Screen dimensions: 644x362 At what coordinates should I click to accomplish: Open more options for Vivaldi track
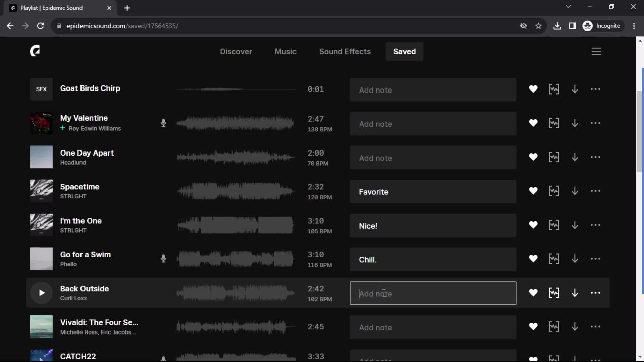pos(595,326)
